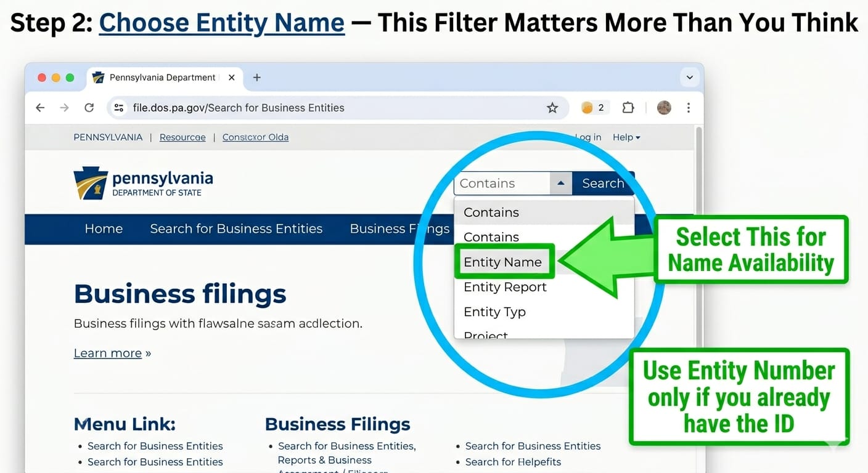Open the tab search chevron at top right
Screen dimensions: 868x473
[689, 78]
